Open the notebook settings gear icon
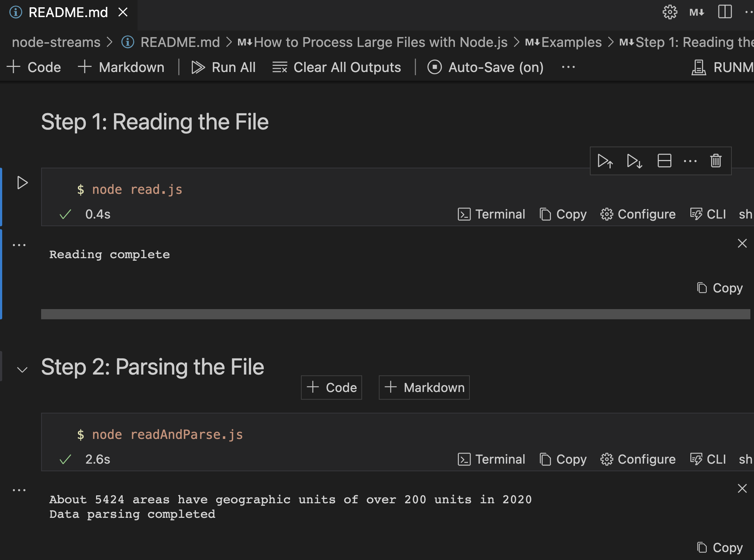This screenshot has height=560, width=754. (x=670, y=12)
